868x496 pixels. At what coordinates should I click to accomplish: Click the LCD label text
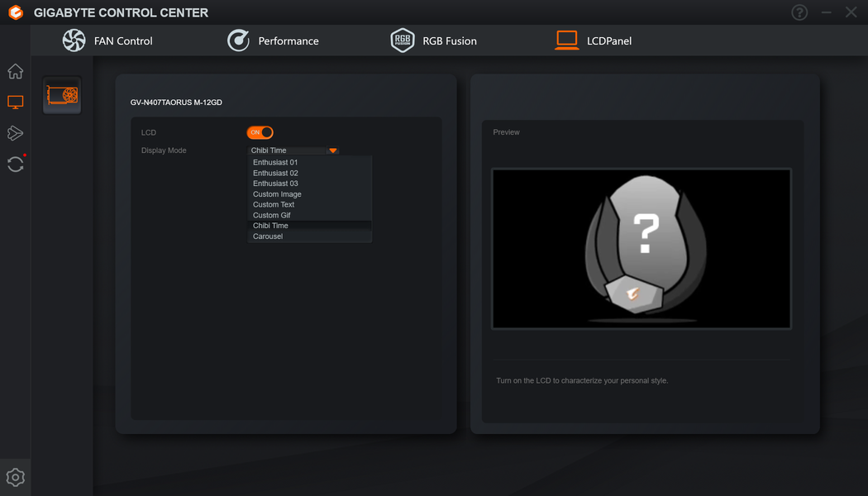148,133
